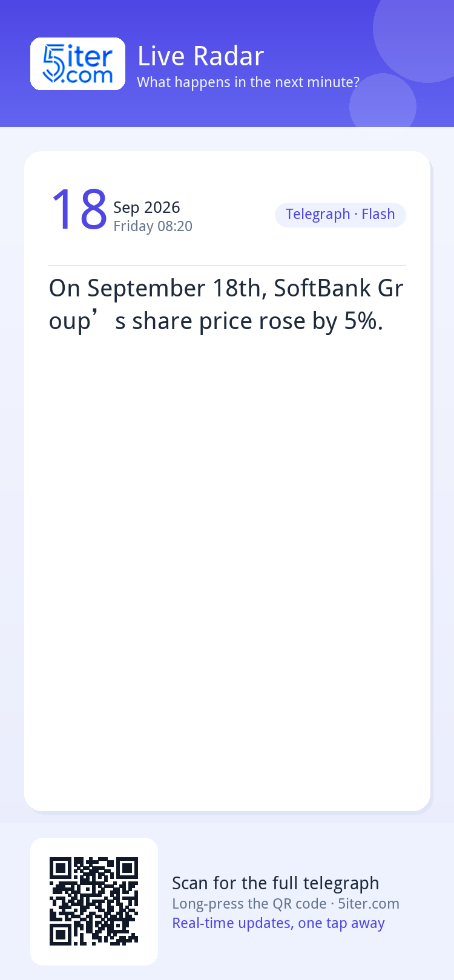This screenshot has height=980, width=454.
Task: Click the tagline What happens in the next minute?
Action: click(x=248, y=82)
